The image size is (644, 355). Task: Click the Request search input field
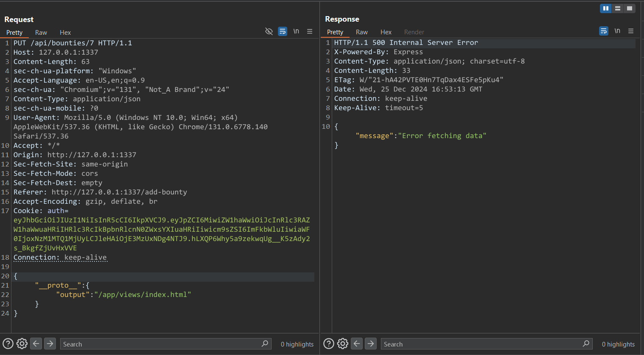161,344
